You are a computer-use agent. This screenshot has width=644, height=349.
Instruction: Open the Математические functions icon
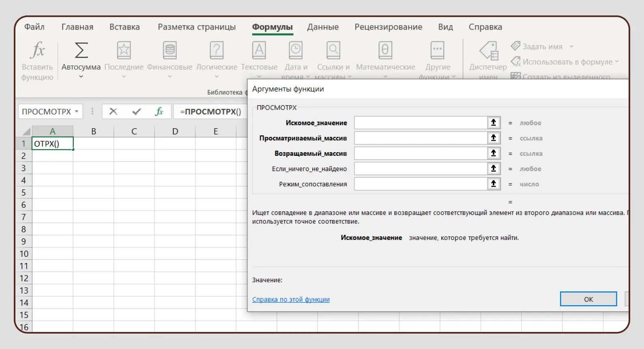385,50
